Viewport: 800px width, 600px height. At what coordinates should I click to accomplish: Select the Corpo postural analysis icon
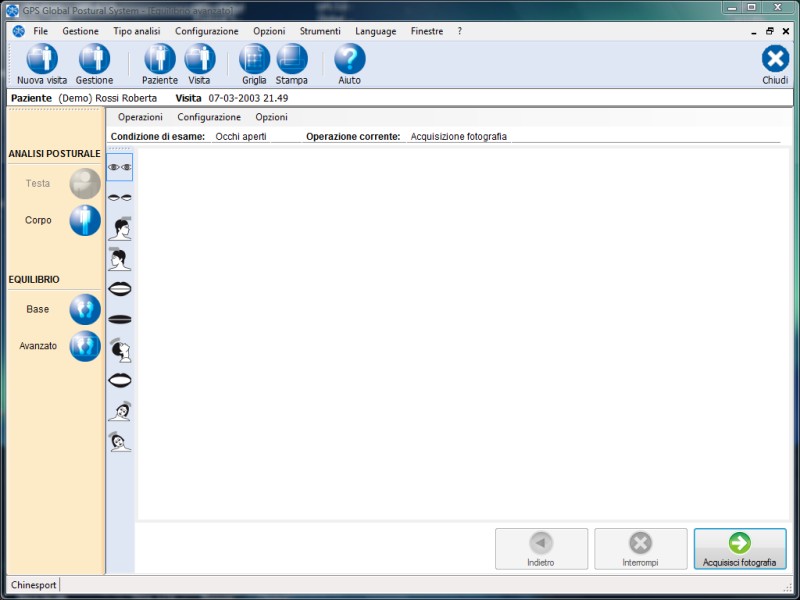[85, 220]
